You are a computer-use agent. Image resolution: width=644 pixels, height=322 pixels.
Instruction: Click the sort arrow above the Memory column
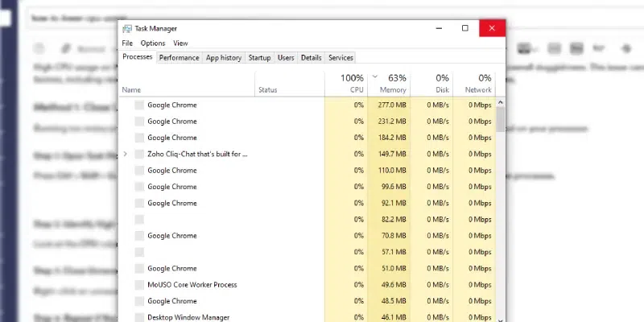(x=374, y=76)
